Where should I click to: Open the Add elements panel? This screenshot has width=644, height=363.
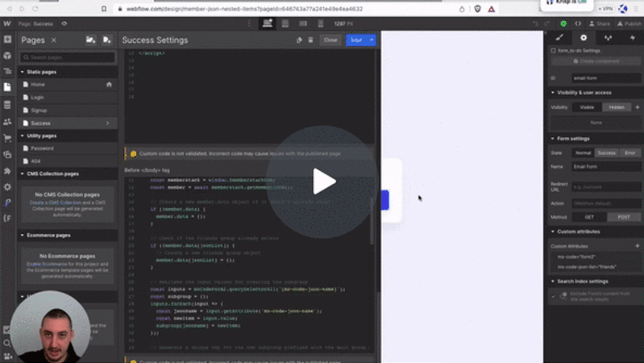[x=7, y=40]
